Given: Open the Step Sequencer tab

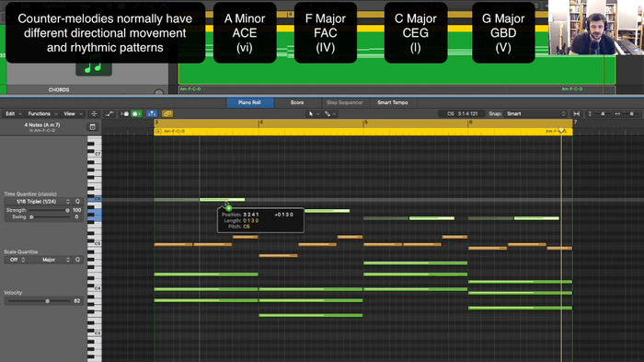Looking at the screenshot, I should pyautogui.click(x=345, y=102).
